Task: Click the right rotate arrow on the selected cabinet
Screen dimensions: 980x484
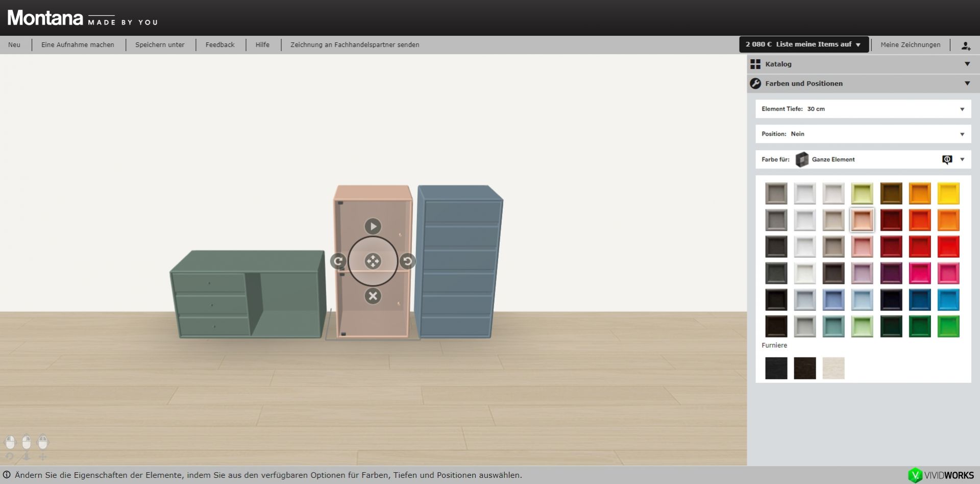Action: tap(407, 261)
